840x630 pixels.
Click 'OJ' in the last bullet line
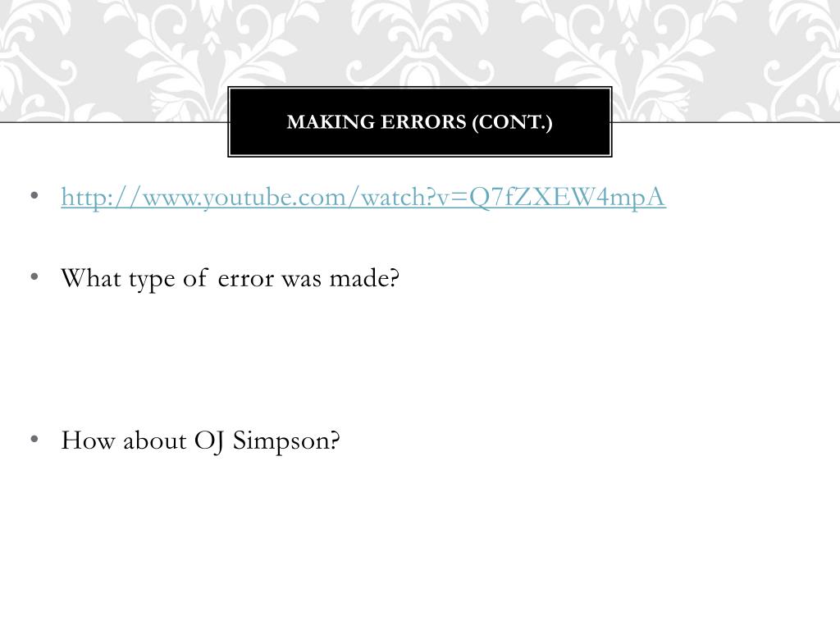pyautogui.click(x=208, y=441)
